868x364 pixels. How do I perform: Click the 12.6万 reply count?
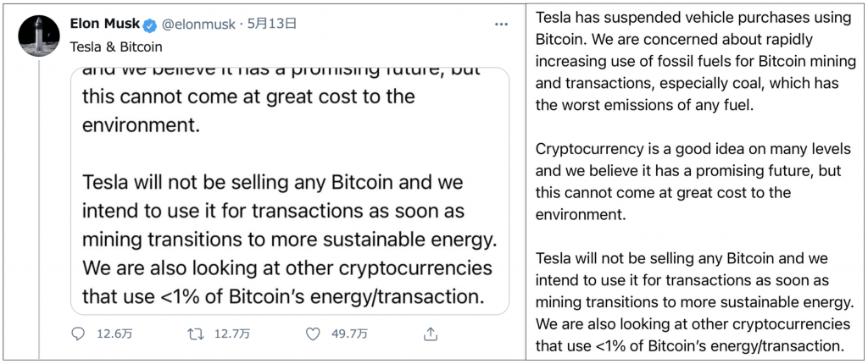pyautogui.click(x=114, y=334)
